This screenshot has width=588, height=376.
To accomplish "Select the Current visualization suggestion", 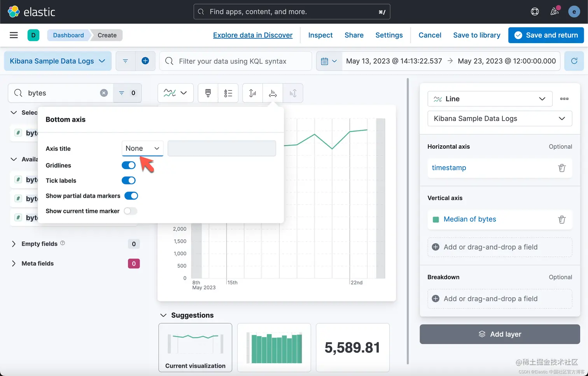I will coord(195,348).
